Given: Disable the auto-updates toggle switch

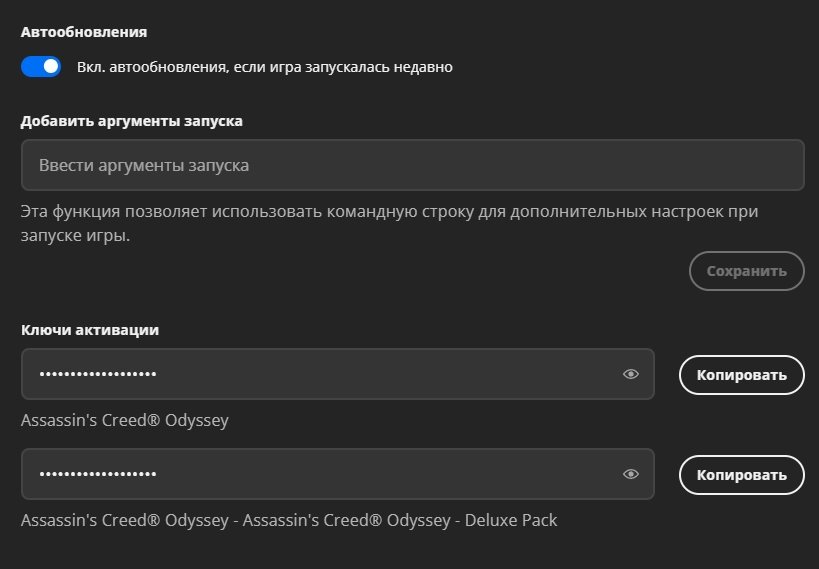Looking at the screenshot, I should pos(41,67).
